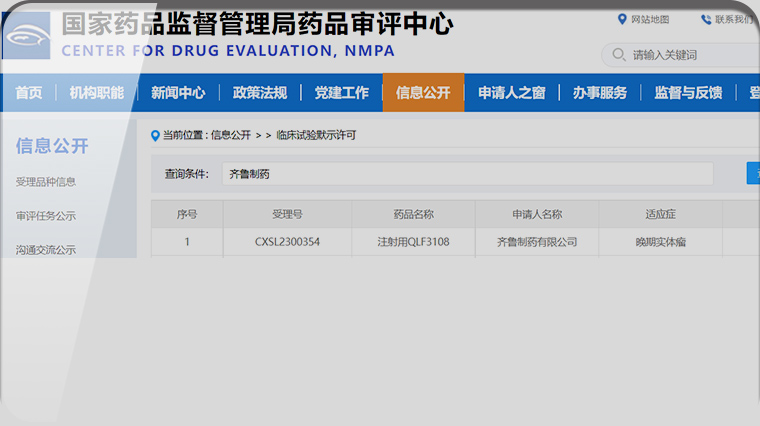The height and width of the screenshot is (426, 760).
Task: Click the magnifier icon in keyword search
Action: pos(618,54)
